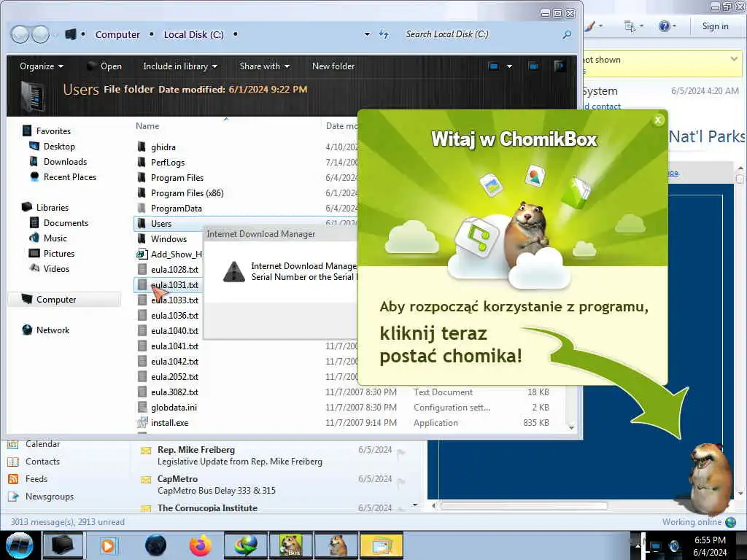Click the mail preview horizontal scrollbar

(524, 506)
